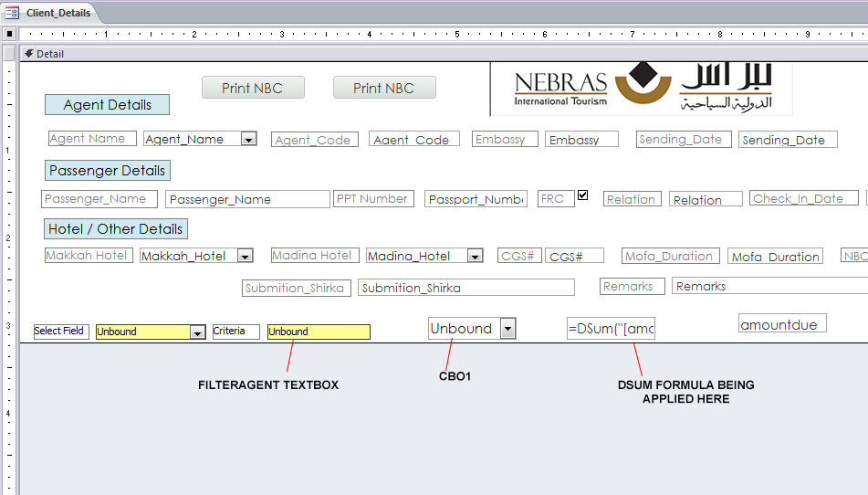Select the Agent Name label
The height and width of the screenshot is (495, 868).
point(92,139)
